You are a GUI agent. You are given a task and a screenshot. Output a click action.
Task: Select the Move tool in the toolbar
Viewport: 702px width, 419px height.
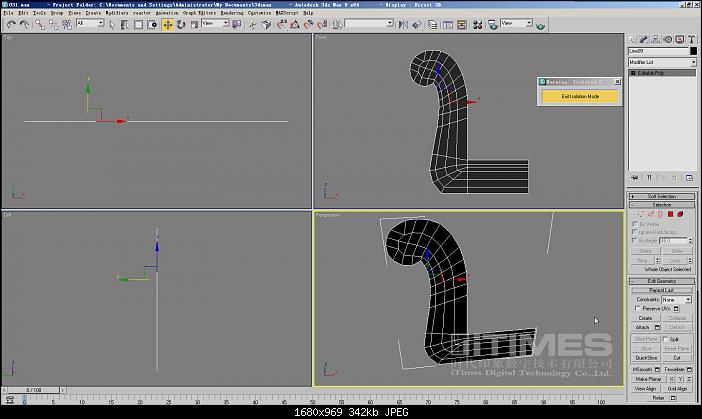tap(167, 24)
